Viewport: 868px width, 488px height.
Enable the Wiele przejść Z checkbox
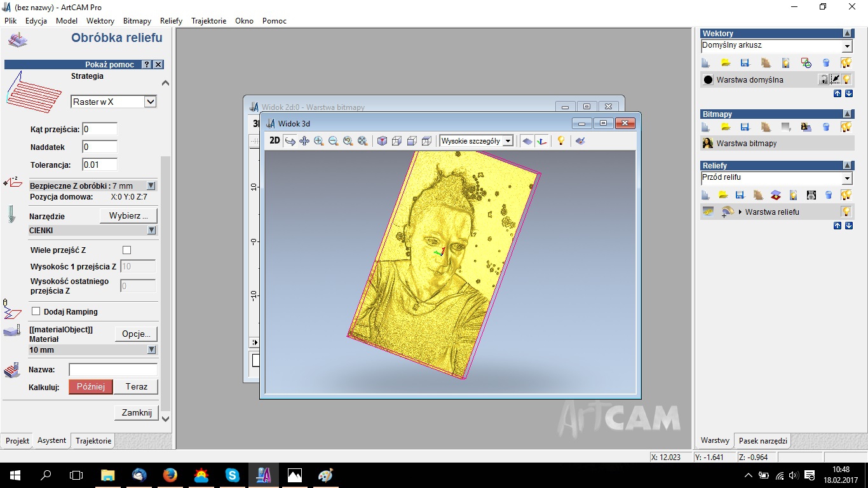pos(126,250)
